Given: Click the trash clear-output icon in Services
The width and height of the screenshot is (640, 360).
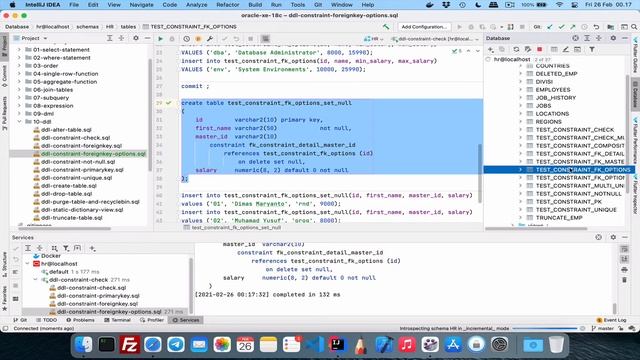Looking at the screenshot, I should tap(624, 280).
